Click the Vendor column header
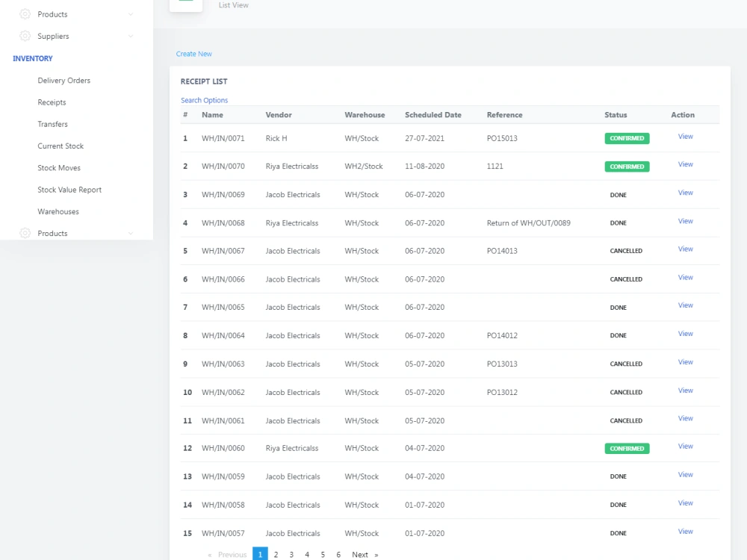The image size is (747, 560). 279,115
